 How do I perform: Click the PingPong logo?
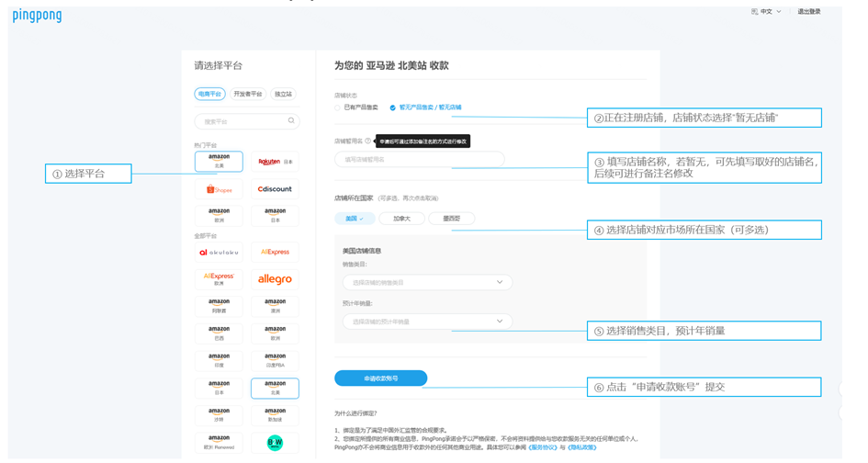click(x=37, y=16)
